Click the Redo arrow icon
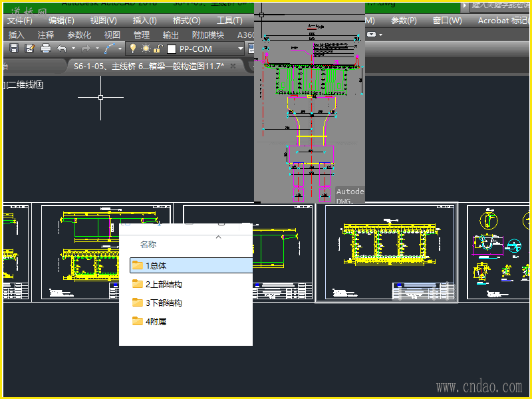532x399 pixels. click(x=85, y=49)
